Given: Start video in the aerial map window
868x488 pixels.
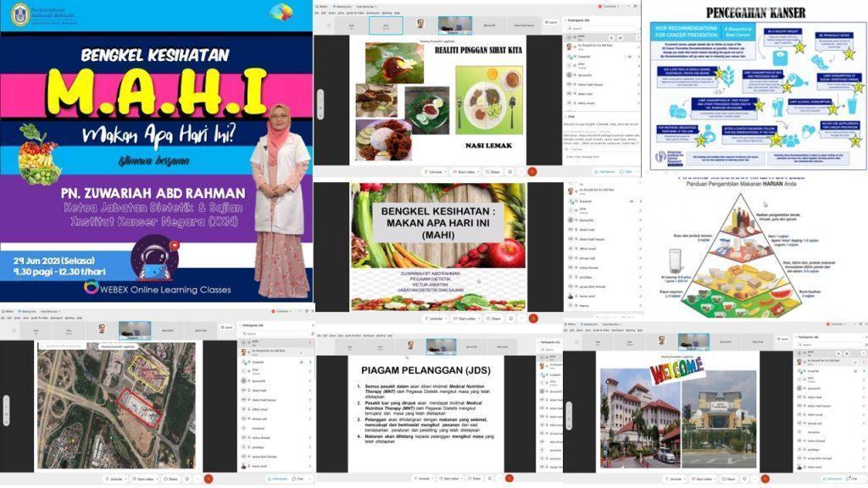Looking at the screenshot, I should tap(144, 479).
